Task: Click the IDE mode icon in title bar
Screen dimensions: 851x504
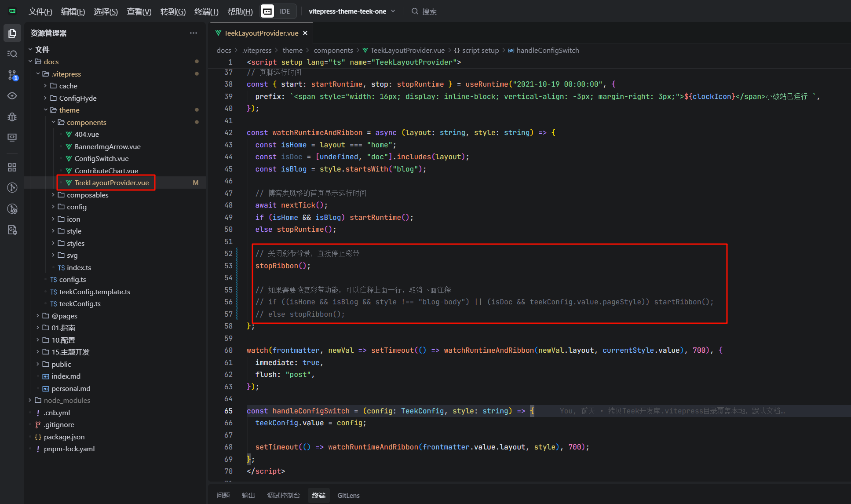Action: point(267,11)
